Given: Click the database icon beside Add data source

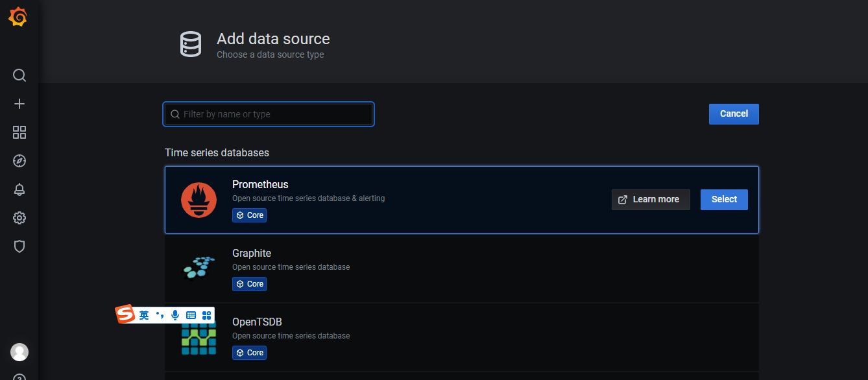Looking at the screenshot, I should pos(191,44).
